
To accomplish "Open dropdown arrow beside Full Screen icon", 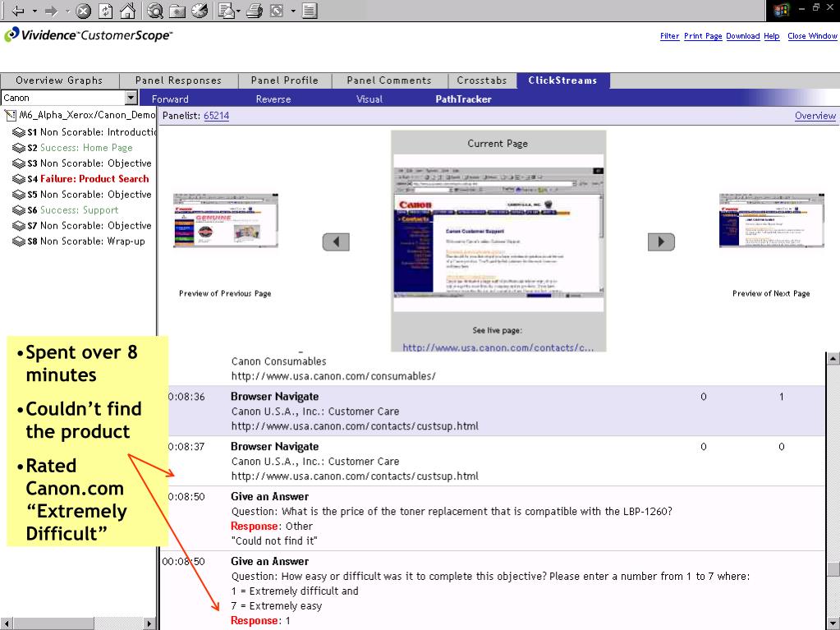I will pos(293,11).
